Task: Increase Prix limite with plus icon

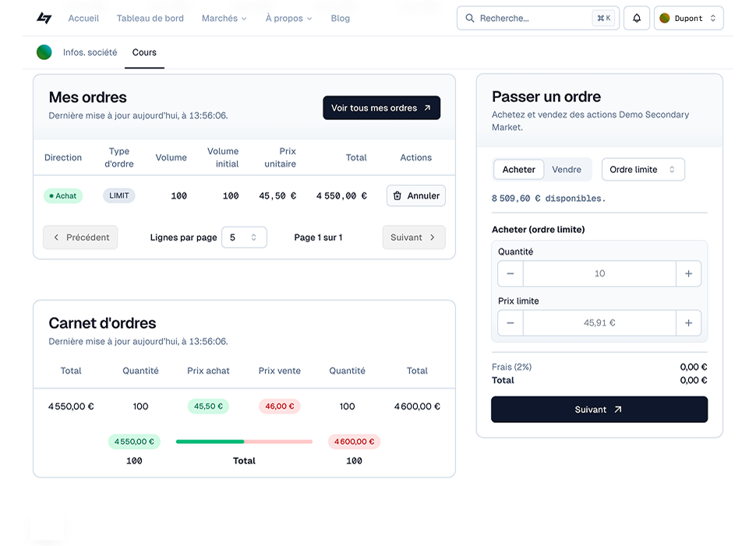Action: (x=688, y=322)
